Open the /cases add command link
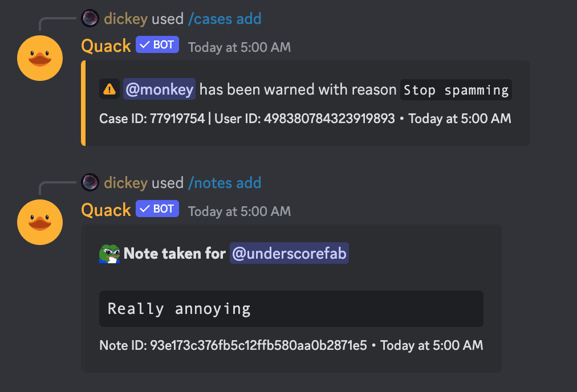The image size is (577, 392). tap(225, 18)
